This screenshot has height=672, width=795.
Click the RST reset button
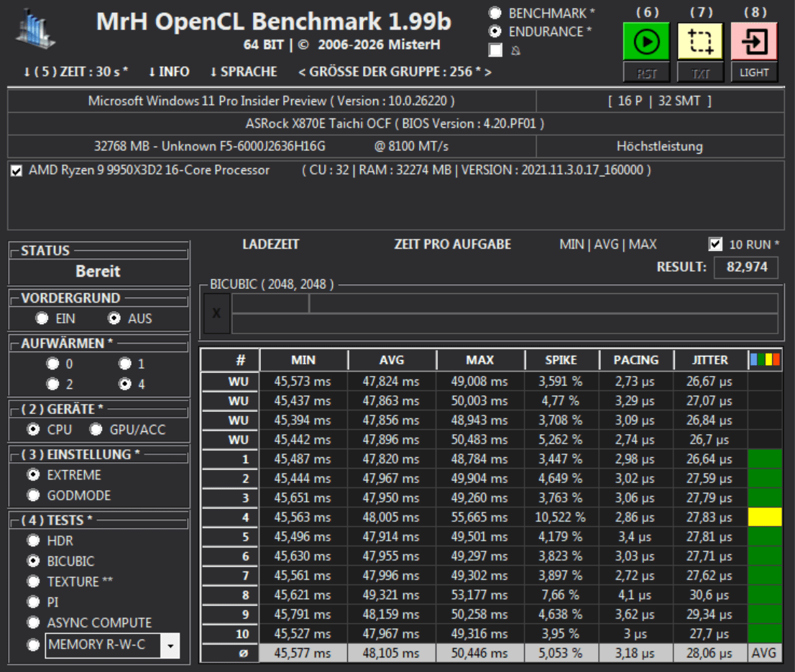tap(646, 73)
